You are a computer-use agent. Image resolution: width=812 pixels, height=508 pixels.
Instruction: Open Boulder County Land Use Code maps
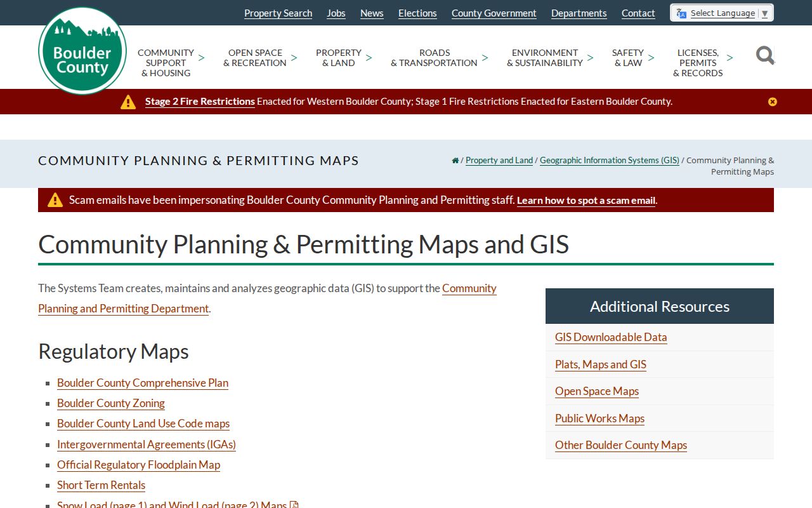(143, 424)
